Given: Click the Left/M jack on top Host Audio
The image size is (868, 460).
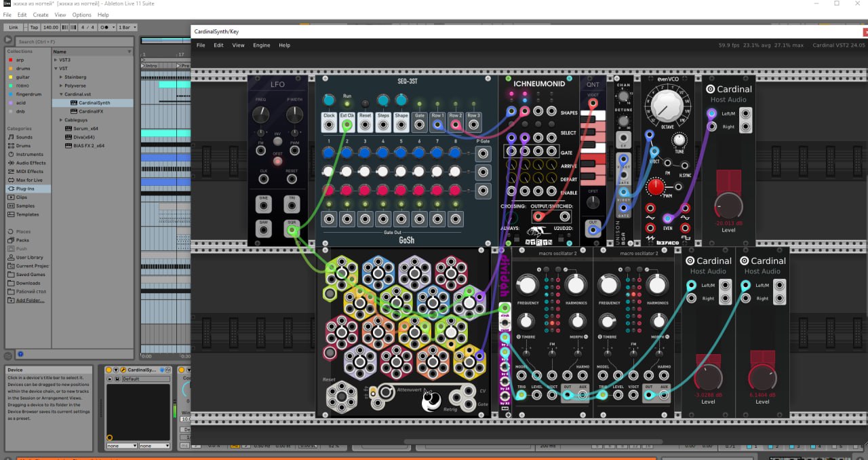Looking at the screenshot, I should [712, 113].
